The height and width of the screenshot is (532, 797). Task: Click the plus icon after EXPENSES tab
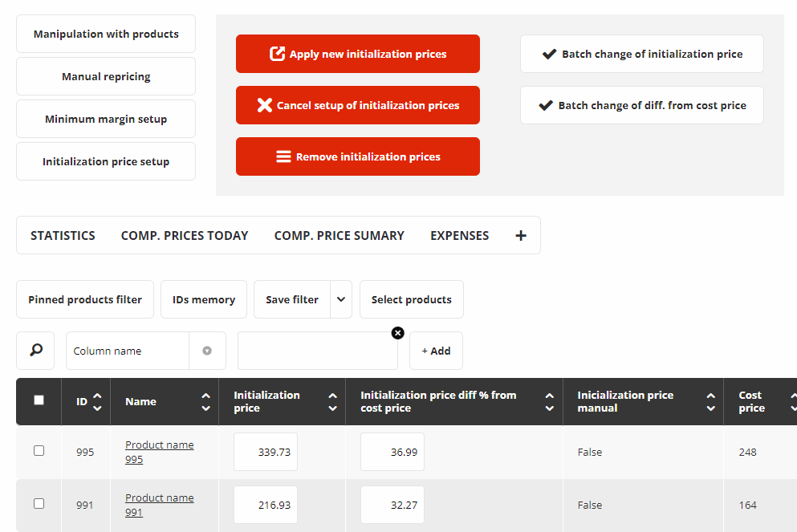521,235
